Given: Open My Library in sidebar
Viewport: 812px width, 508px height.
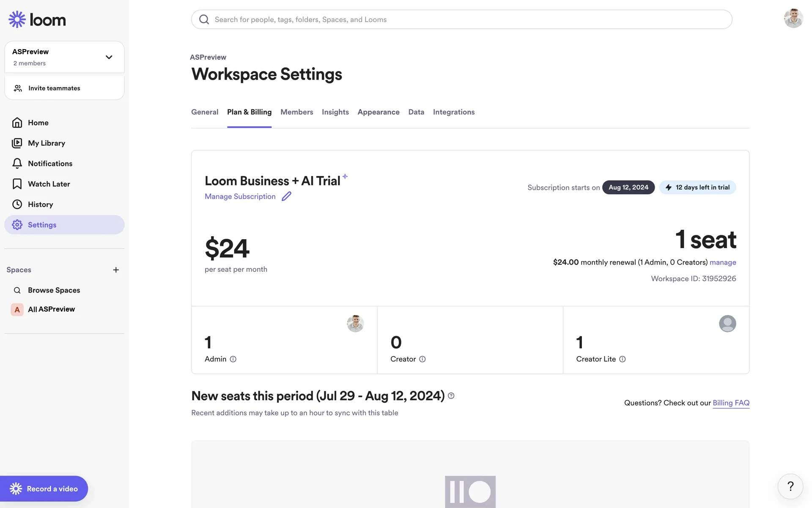Looking at the screenshot, I should [64, 143].
